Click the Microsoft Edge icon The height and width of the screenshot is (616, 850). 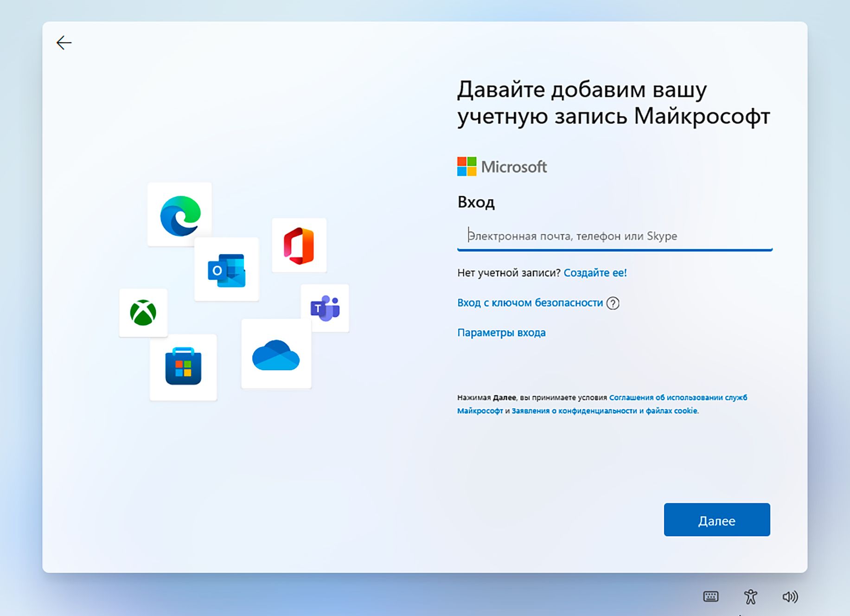point(179,214)
